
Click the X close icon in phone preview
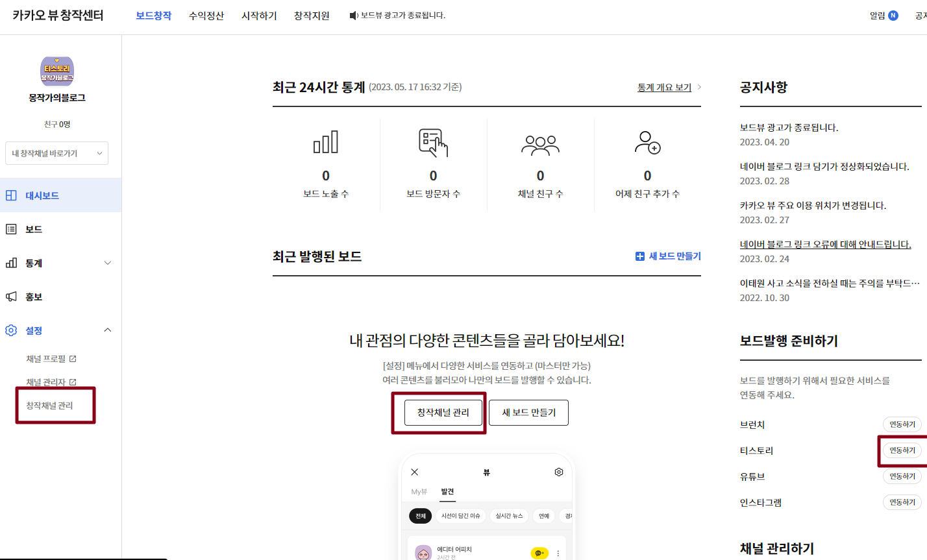pyautogui.click(x=415, y=472)
